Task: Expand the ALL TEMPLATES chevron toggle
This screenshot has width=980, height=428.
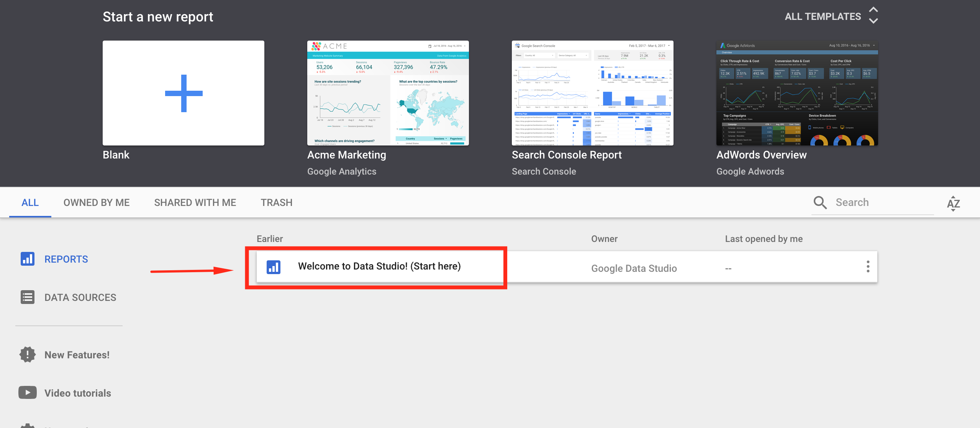Action: [x=873, y=15]
